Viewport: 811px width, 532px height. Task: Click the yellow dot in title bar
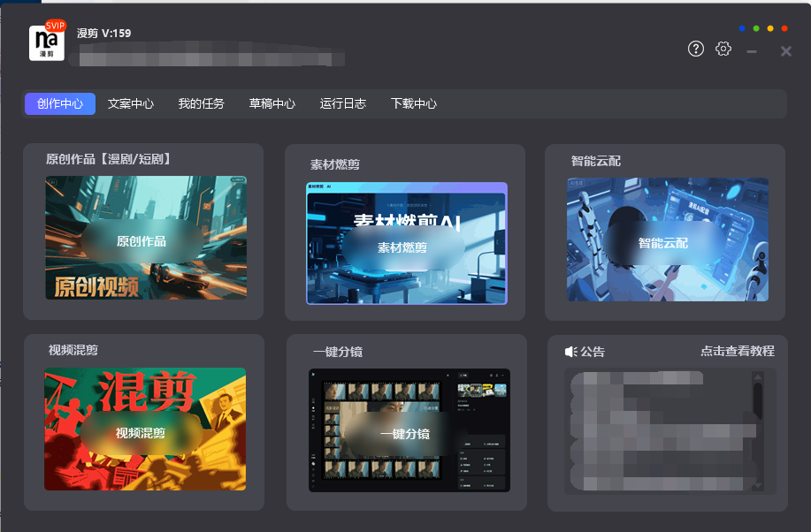point(770,28)
